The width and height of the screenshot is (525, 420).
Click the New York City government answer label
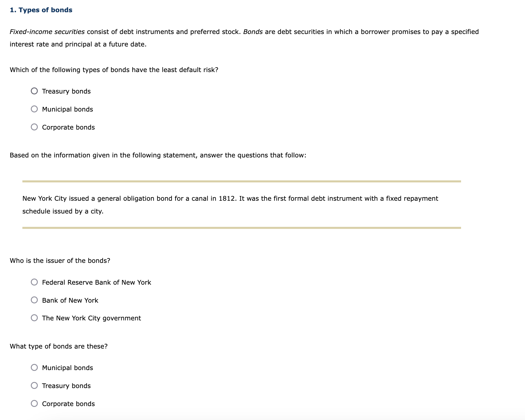click(91, 318)
